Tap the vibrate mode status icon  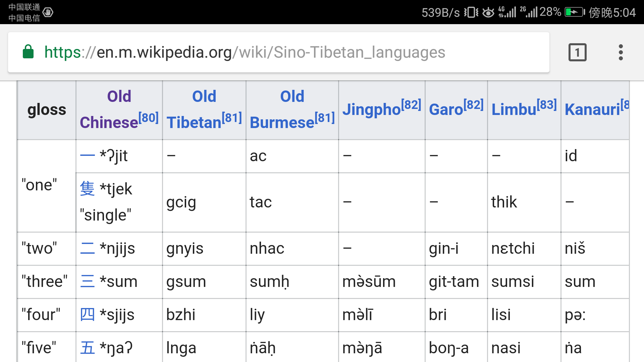tap(471, 12)
